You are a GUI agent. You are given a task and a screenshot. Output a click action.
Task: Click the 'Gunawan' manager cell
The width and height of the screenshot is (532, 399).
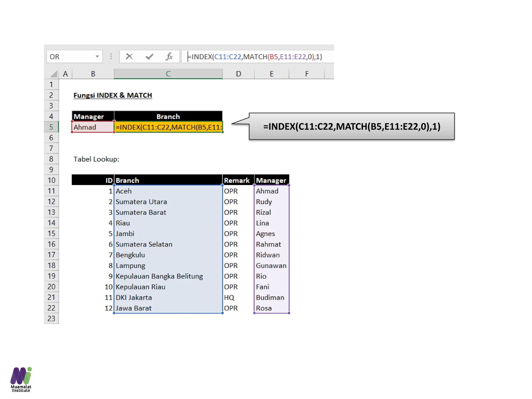pos(272,265)
